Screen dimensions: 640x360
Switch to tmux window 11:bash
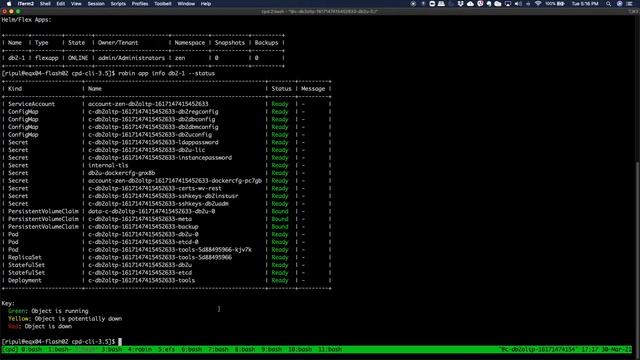point(330,349)
